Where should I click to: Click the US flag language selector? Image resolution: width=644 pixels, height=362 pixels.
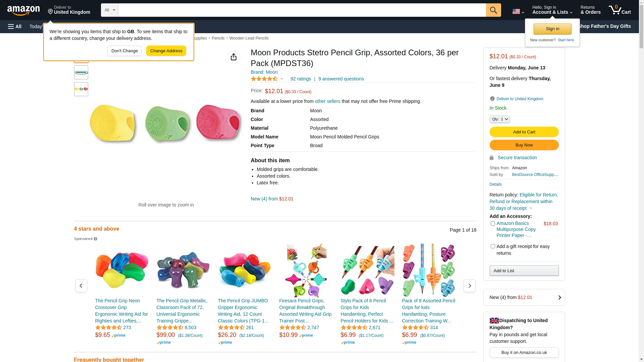pyautogui.click(x=518, y=11)
